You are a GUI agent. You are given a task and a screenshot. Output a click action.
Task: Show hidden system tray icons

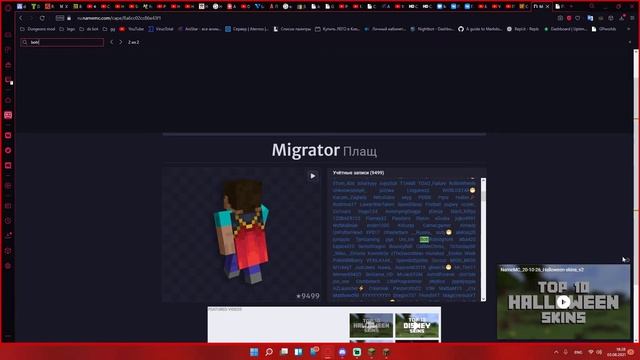click(x=556, y=352)
